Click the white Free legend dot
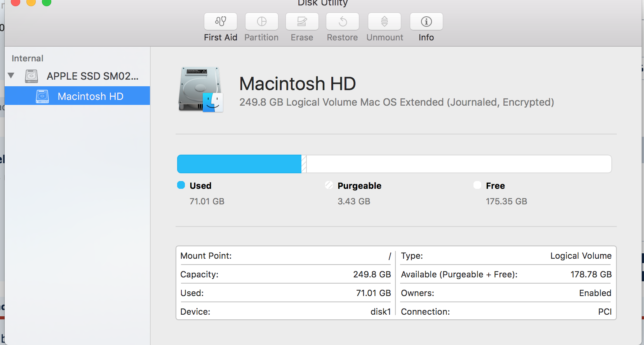The image size is (644, 345). point(477,185)
